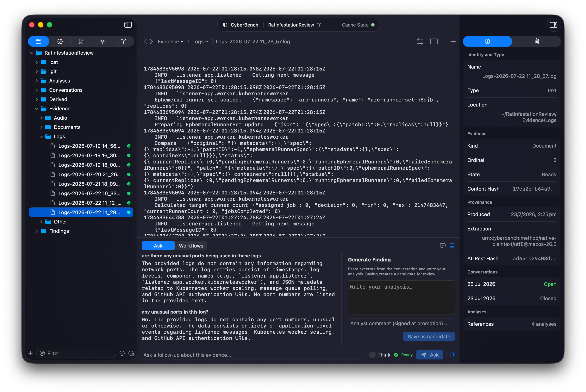
Task: Expand the Findings folder
Action: 37,231
